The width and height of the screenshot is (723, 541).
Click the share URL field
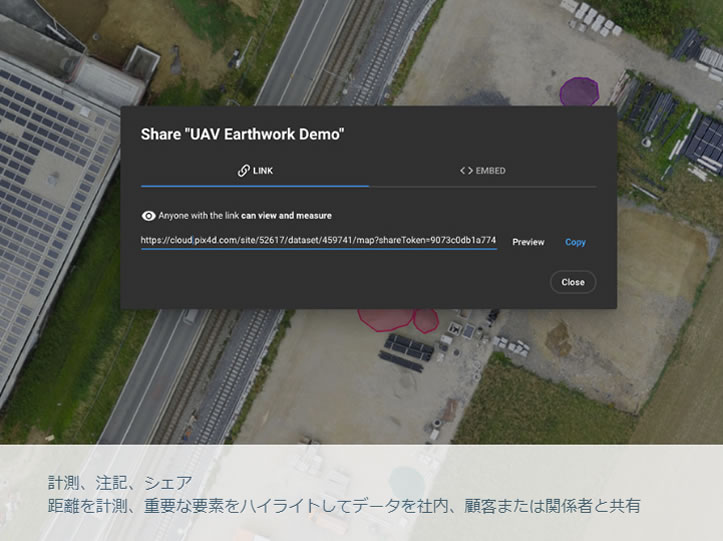click(x=319, y=240)
